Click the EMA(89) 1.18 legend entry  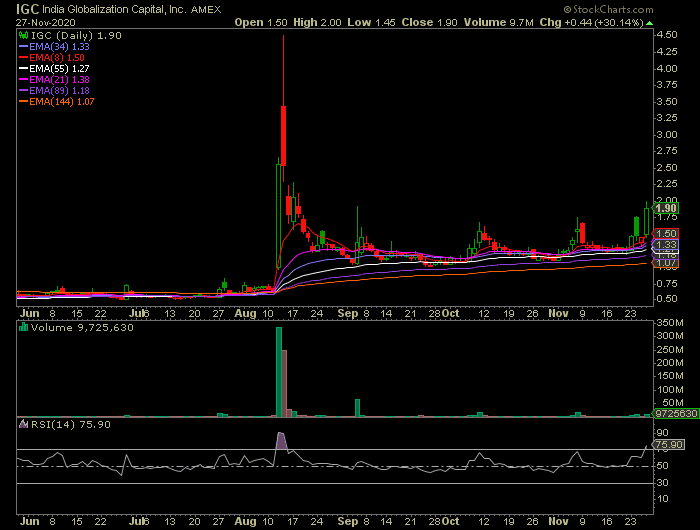tap(54, 91)
